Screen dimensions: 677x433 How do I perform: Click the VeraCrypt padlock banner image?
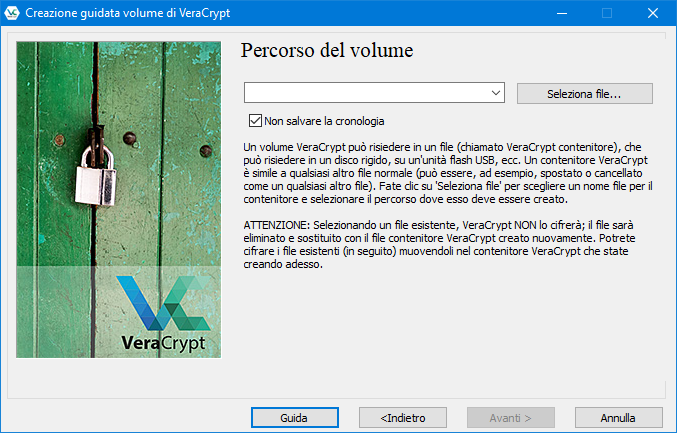119,199
